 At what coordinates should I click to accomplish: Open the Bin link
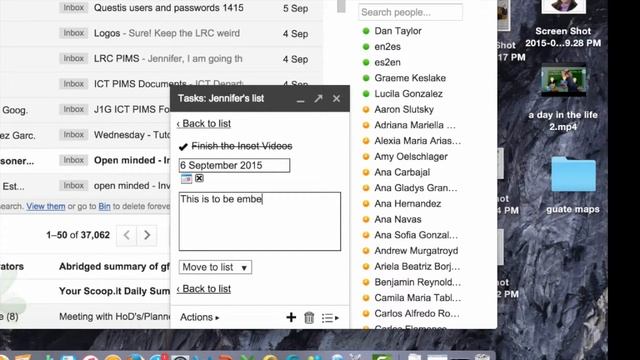point(104,207)
